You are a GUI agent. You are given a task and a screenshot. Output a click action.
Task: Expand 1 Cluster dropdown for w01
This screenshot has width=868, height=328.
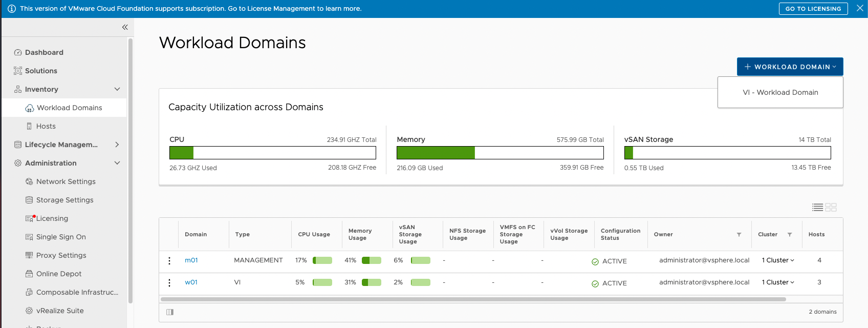[778, 282]
